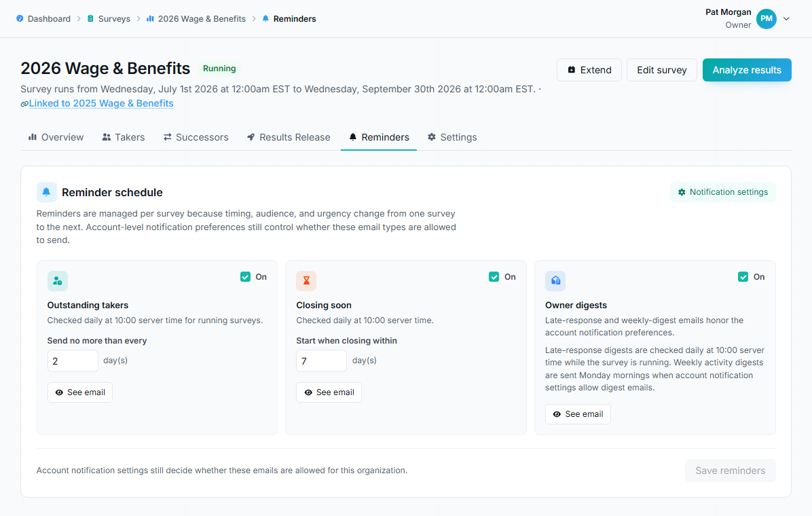Click the PM avatar circle

[x=767, y=18]
